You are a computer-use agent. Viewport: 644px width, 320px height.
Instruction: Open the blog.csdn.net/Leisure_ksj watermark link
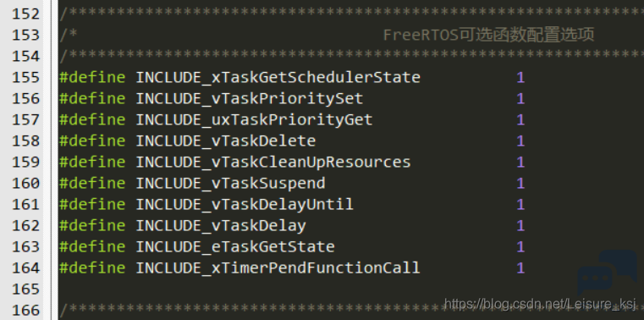point(540,304)
